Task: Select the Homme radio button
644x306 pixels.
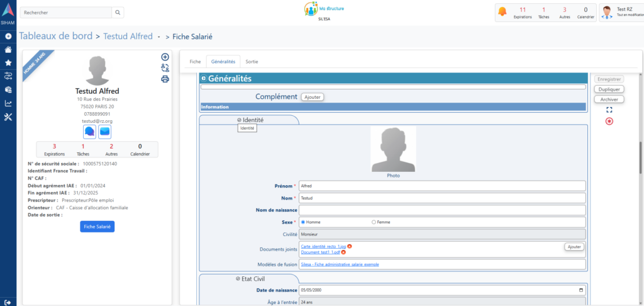Action: point(303,222)
